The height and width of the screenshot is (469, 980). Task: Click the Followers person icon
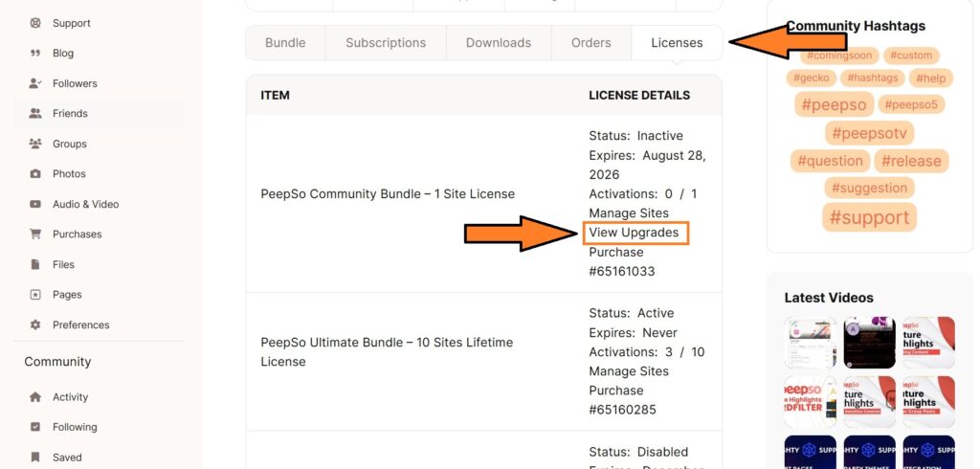[x=35, y=83]
